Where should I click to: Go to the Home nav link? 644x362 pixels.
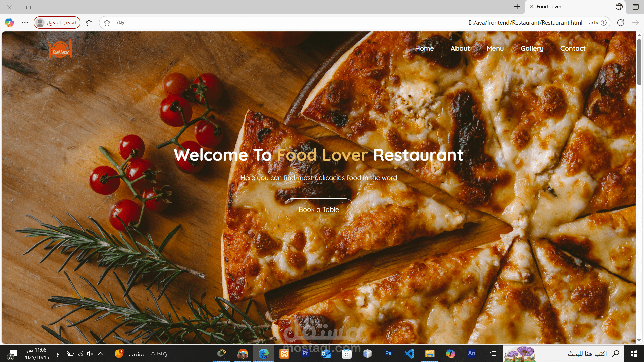point(424,48)
